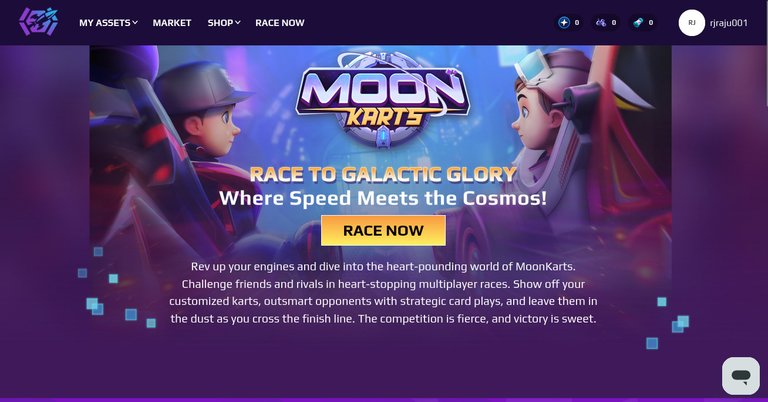Select Race Now in the top navigation
This screenshot has width=768, height=402.
(x=280, y=23)
